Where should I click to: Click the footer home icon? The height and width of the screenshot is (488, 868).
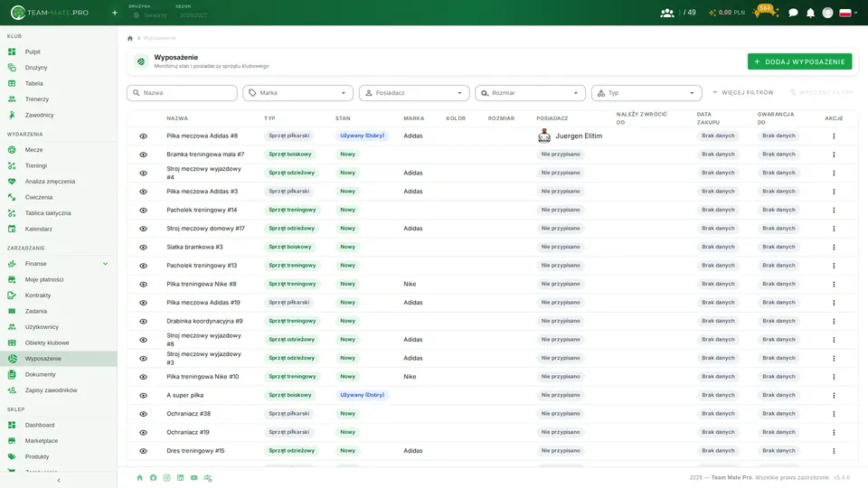coord(139,477)
